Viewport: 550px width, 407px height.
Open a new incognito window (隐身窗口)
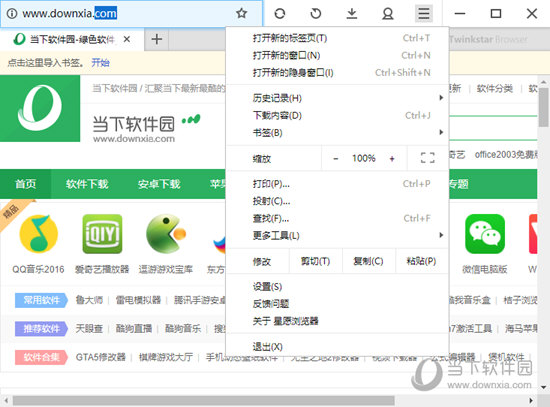click(337, 72)
